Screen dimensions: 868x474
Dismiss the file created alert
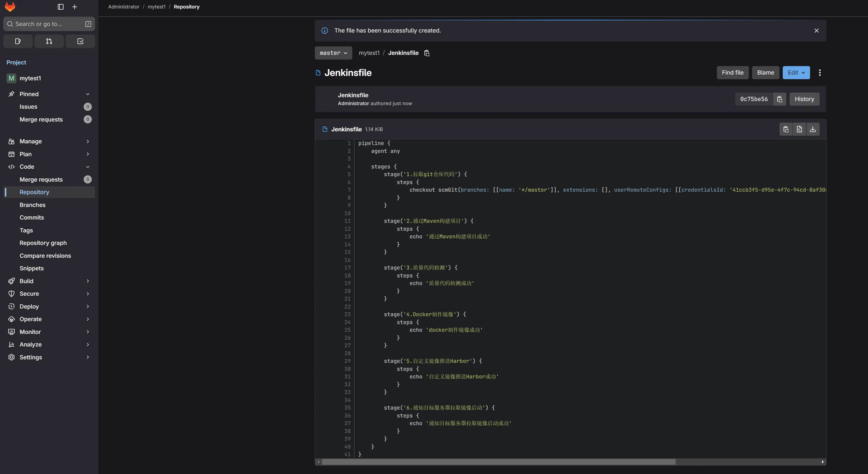pos(816,31)
